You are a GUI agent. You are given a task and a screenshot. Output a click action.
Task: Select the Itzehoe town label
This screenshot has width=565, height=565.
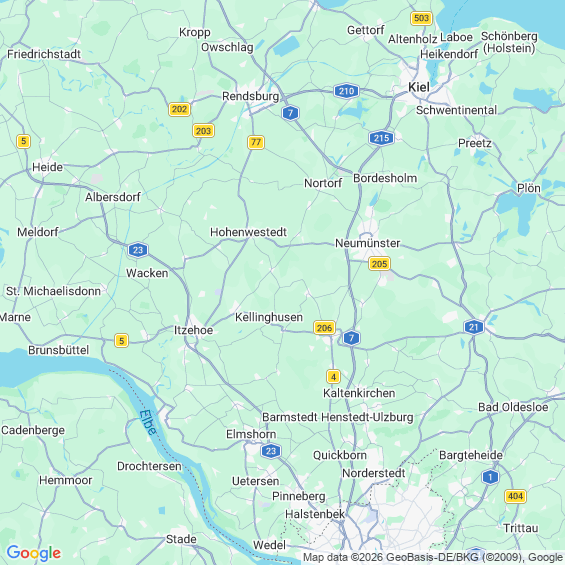(x=193, y=330)
